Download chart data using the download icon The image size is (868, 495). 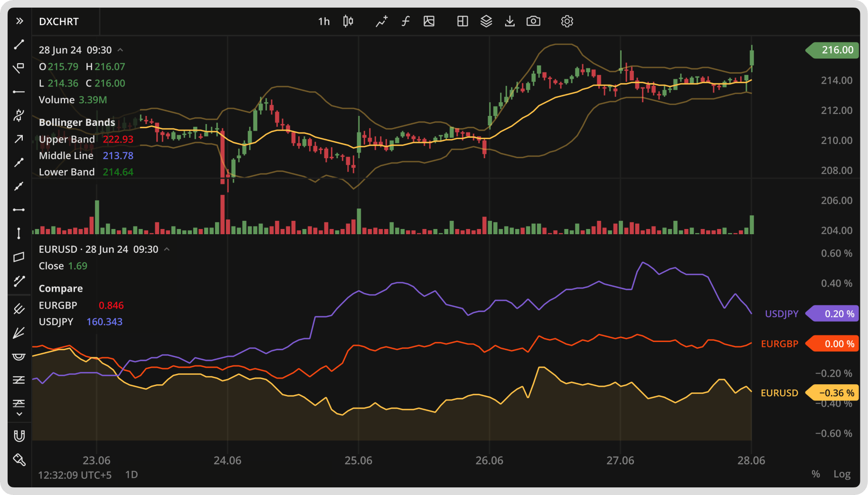coord(509,21)
